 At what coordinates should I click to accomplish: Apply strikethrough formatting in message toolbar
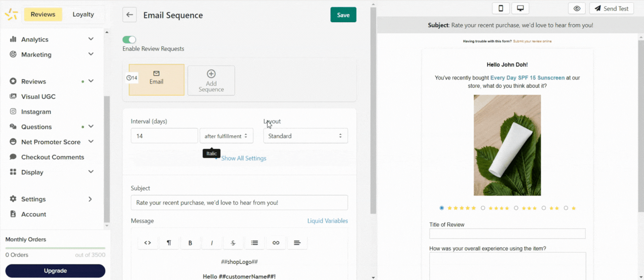(x=233, y=243)
